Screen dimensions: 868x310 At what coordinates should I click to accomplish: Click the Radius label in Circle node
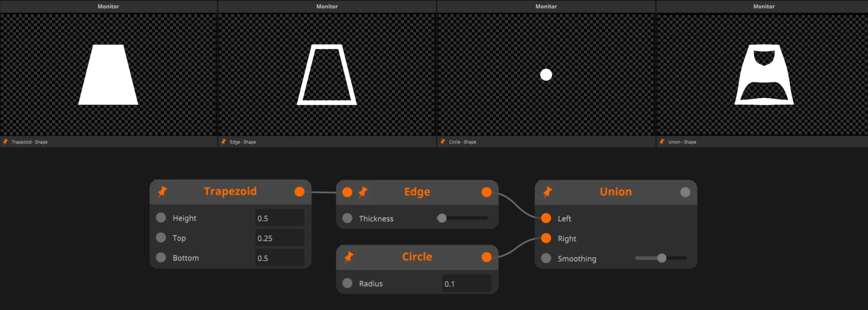tap(371, 284)
